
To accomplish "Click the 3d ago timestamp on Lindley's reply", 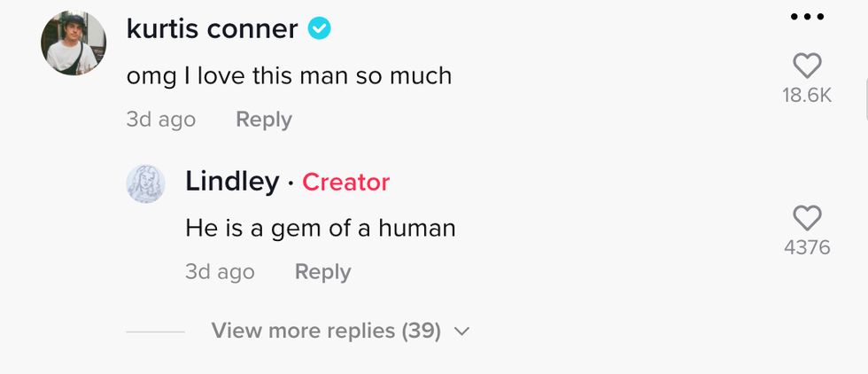I will coord(219,272).
